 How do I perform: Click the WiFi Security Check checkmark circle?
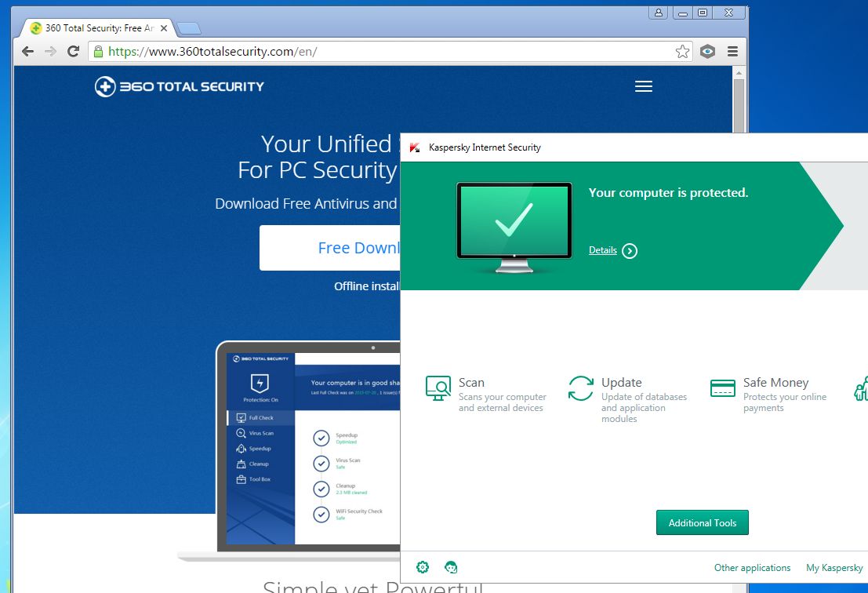tap(321, 515)
